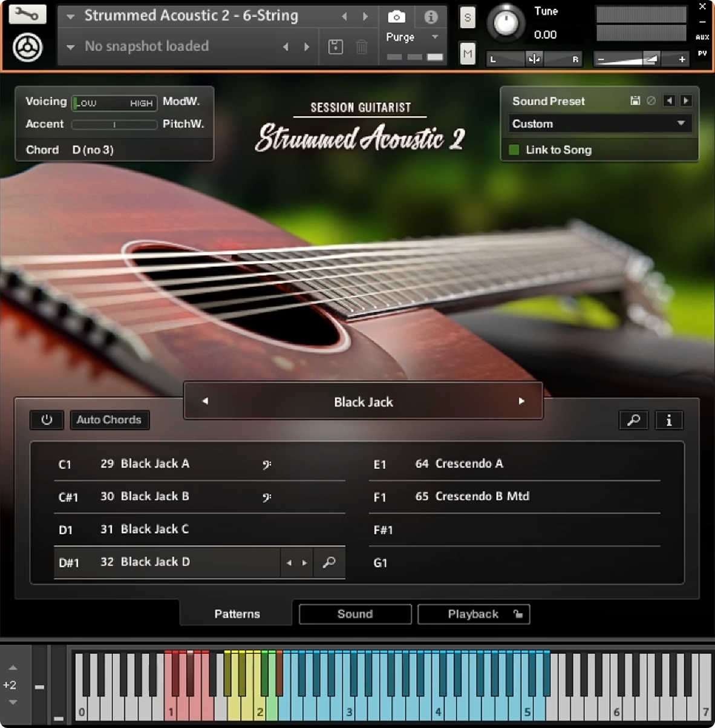Select previous pattern for D#1 slot
Viewport: 715px width, 728px height.
289,563
